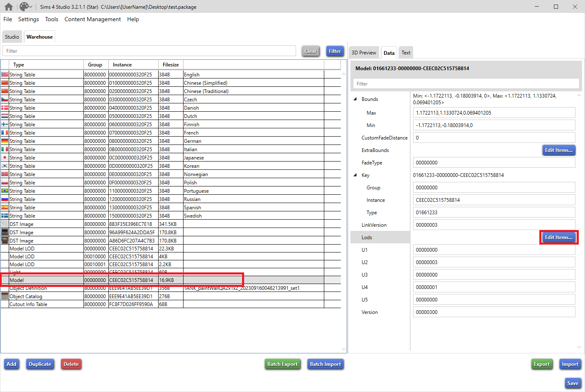
Task: Switch to the Studio tab
Action: point(12,37)
